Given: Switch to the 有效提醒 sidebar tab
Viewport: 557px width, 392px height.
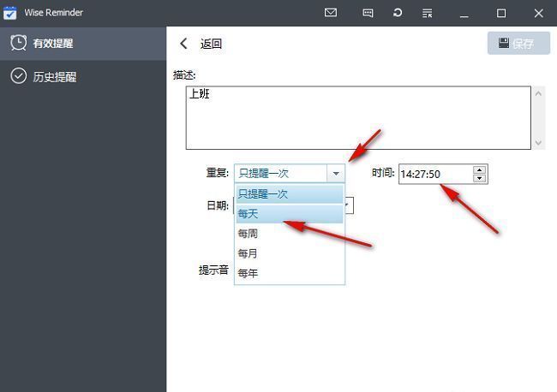Looking at the screenshot, I should pos(54,44).
